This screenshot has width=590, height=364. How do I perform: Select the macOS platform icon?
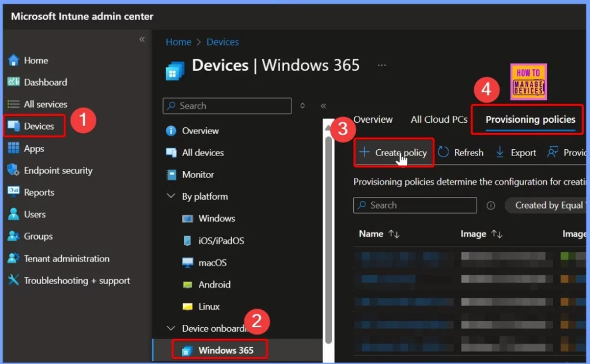[x=187, y=263]
